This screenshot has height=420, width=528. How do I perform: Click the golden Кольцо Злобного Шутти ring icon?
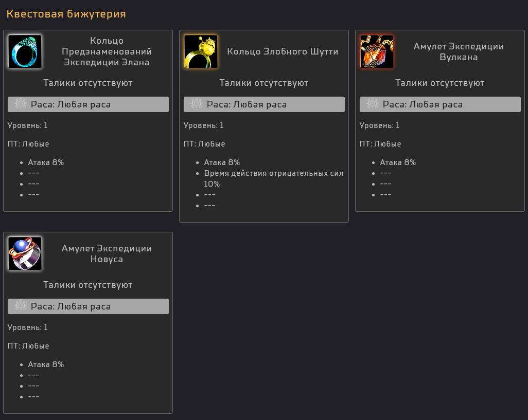tap(201, 51)
